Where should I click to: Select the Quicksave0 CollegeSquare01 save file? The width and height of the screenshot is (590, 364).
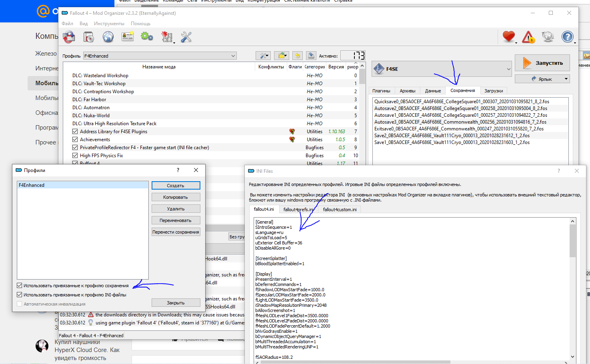[x=470, y=102]
